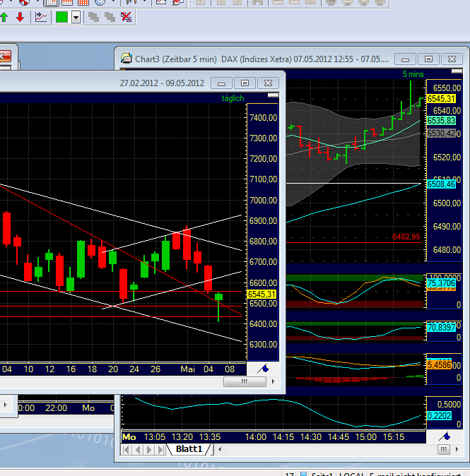Go to first sheet in Chart3
Screen dimensions: 470x476
tap(126, 449)
